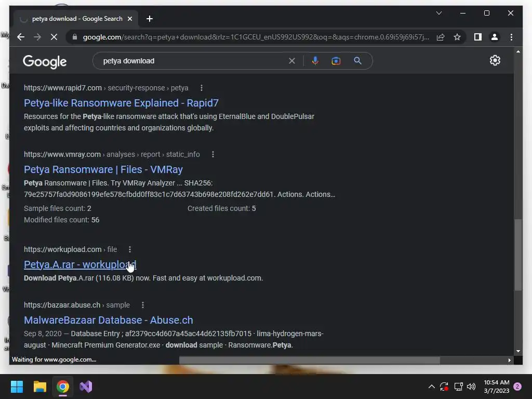Open more options for vmray result
The height and width of the screenshot is (399, 532).
tap(212, 154)
